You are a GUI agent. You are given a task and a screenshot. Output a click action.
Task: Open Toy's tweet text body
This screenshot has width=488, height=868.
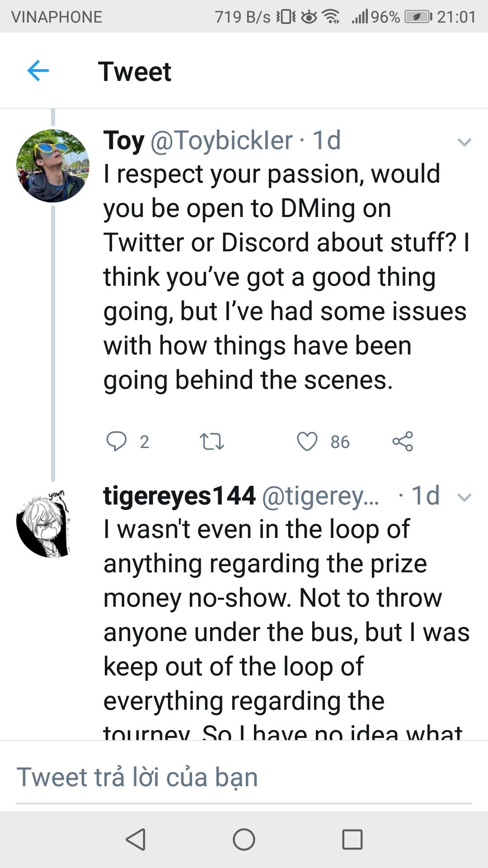point(285,277)
